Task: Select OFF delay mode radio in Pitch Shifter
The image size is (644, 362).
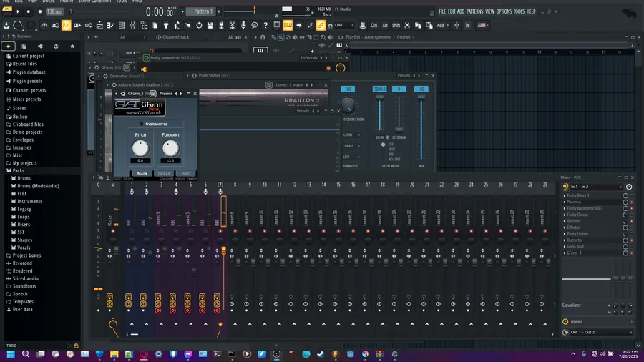Action: coord(384,145)
